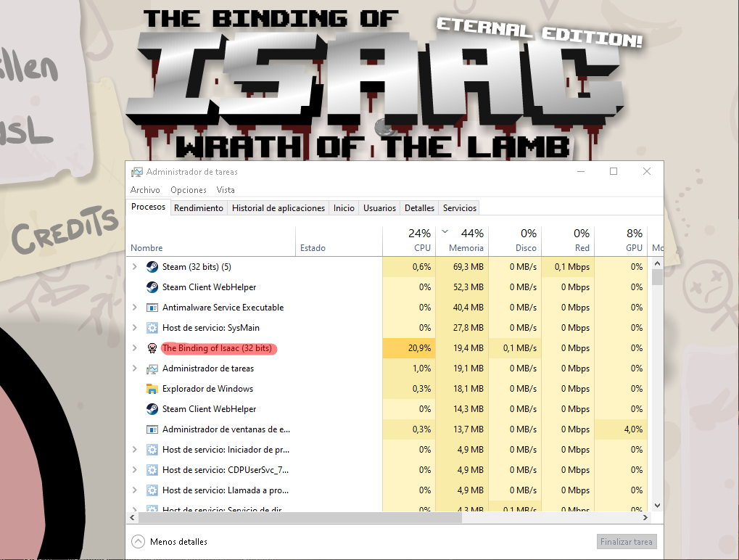Expand the Administrador de tareas process group

click(x=135, y=368)
